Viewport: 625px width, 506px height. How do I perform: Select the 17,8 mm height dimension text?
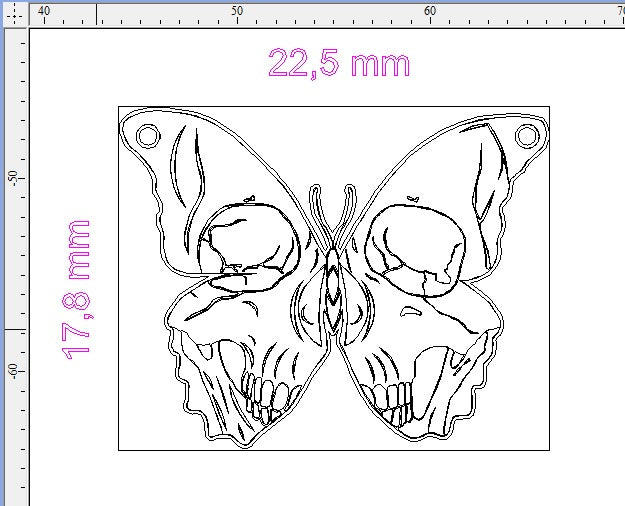(x=76, y=290)
